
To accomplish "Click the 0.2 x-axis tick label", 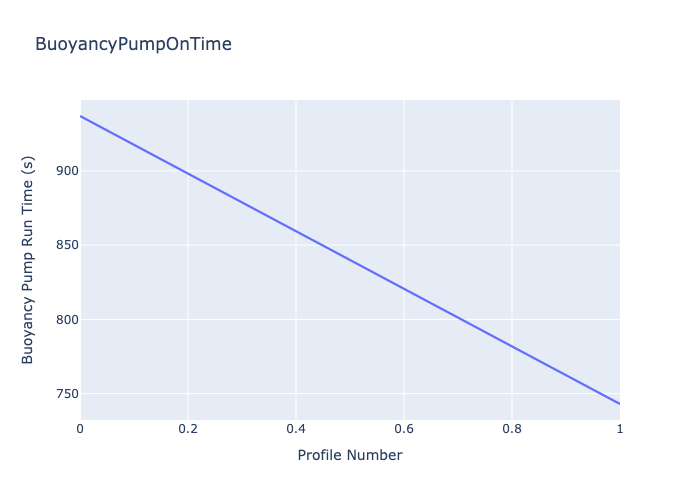I will [188, 429].
